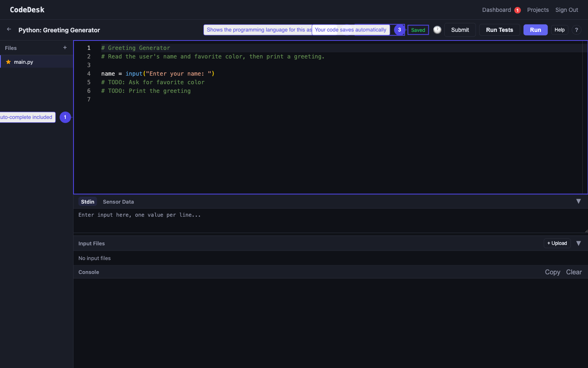Click the red notification badge on Dashboard

517,9
